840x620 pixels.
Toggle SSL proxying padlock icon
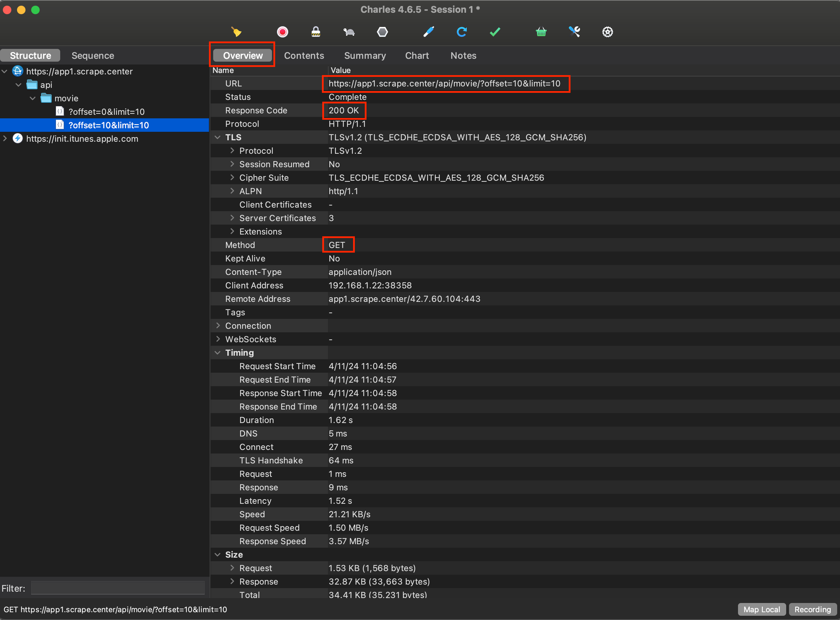tap(316, 32)
